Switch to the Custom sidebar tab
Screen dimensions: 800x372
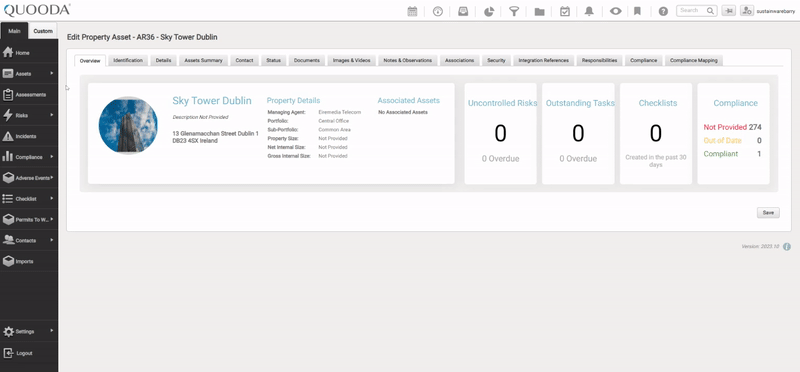43,31
